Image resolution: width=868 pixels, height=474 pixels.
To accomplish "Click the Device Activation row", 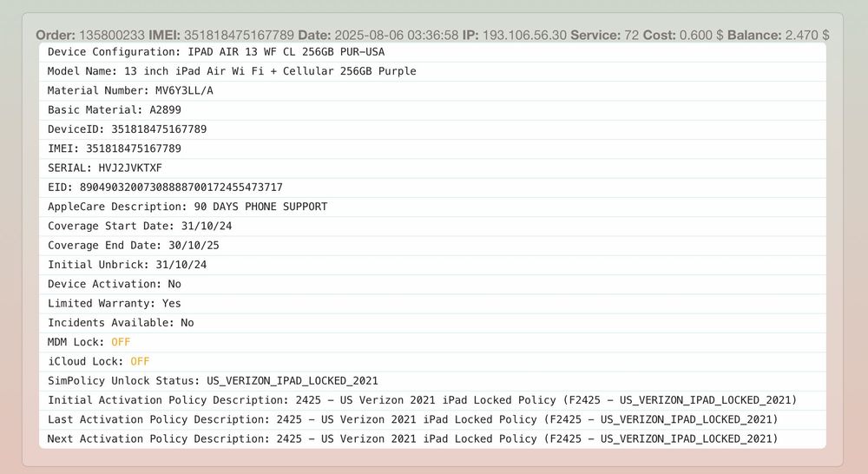I will pyautogui.click(x=115, y=284).
